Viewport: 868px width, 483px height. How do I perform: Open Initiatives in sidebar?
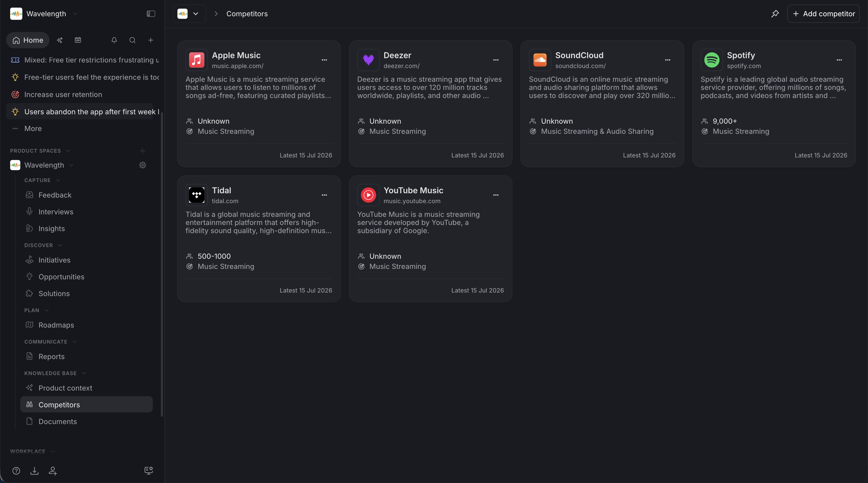86,260
